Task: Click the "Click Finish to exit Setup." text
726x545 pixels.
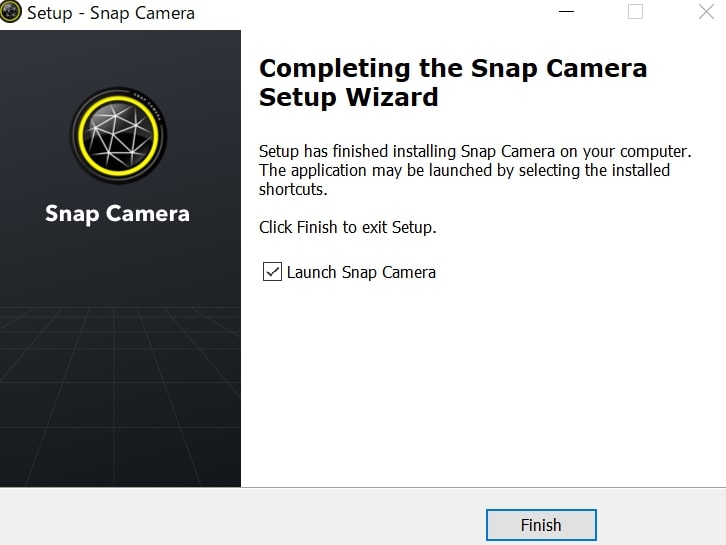Action: point(348,227)
